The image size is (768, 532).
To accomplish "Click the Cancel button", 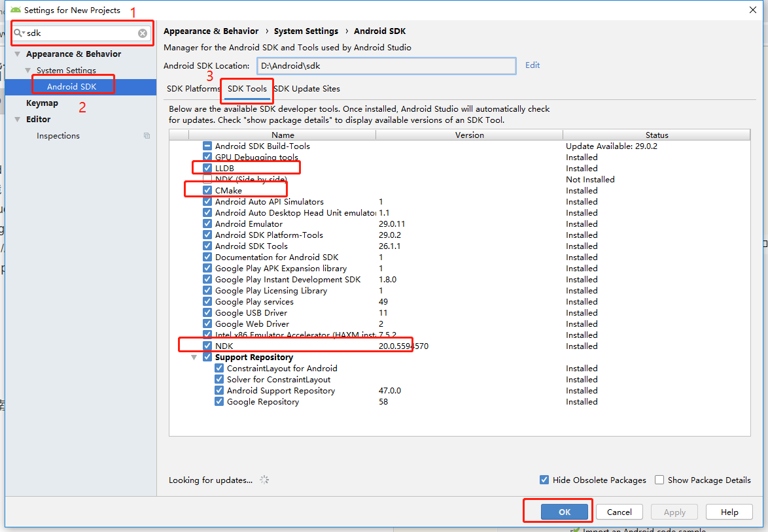I will pos(619,512).
